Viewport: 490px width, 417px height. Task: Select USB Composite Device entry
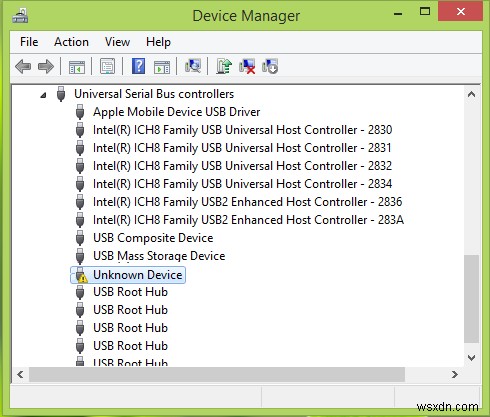[153, 238]
